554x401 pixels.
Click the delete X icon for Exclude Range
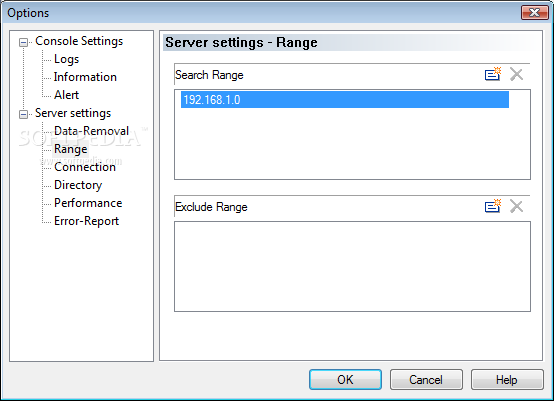(x=516, y=206)
